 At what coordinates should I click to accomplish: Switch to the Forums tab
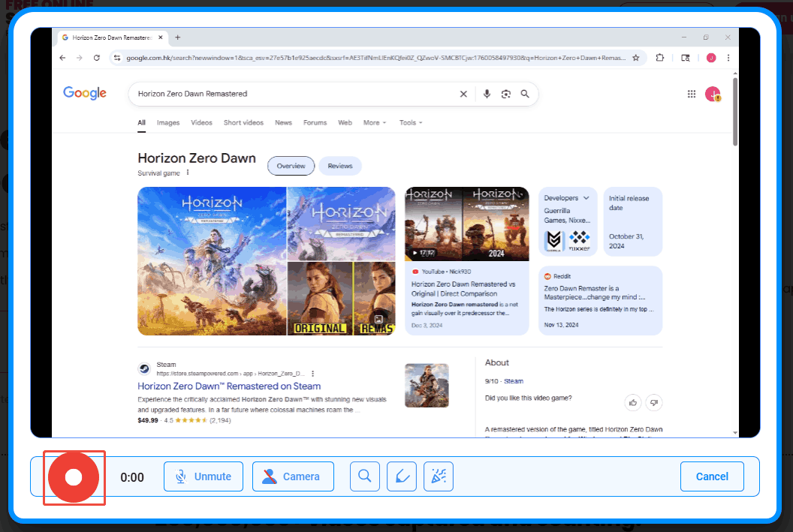point(315,123)
